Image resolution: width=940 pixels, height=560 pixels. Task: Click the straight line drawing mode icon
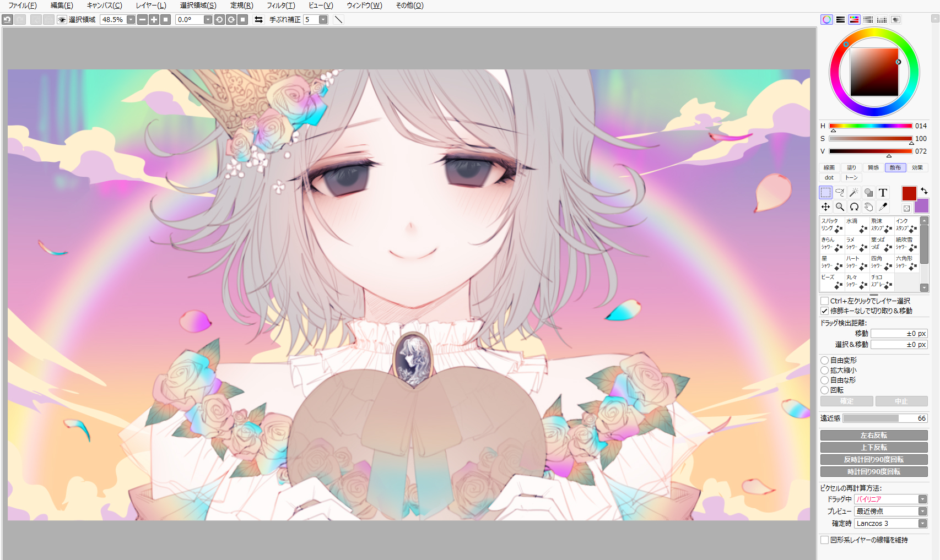(x=338, y=19)
